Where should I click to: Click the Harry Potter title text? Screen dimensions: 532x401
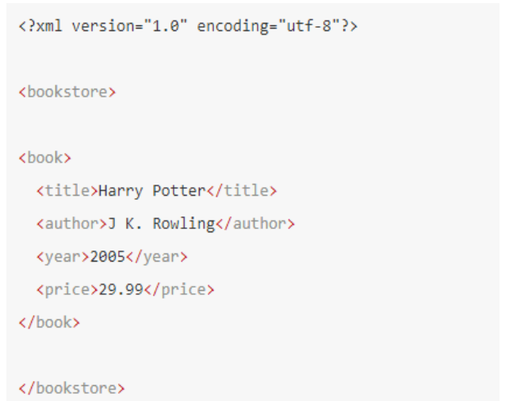point(152,191)
